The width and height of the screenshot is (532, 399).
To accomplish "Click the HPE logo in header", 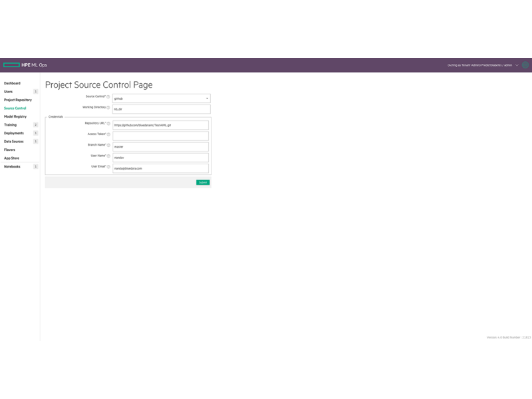I will click(11, 65).
